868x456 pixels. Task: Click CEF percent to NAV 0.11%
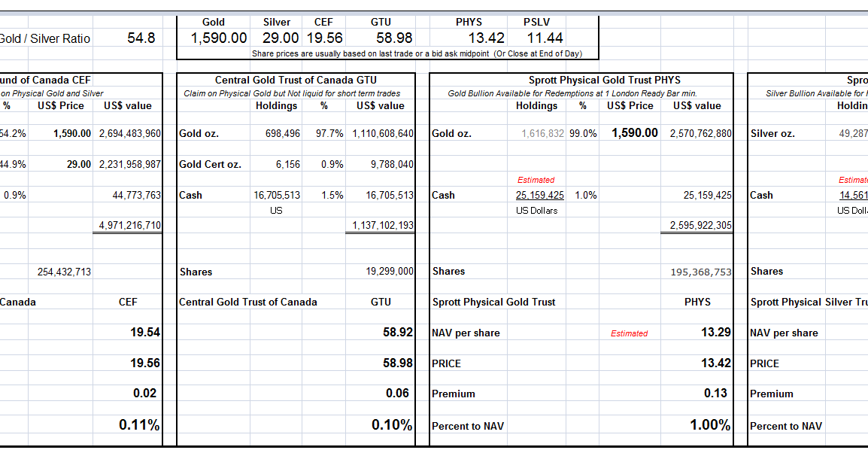coord(139,425)
